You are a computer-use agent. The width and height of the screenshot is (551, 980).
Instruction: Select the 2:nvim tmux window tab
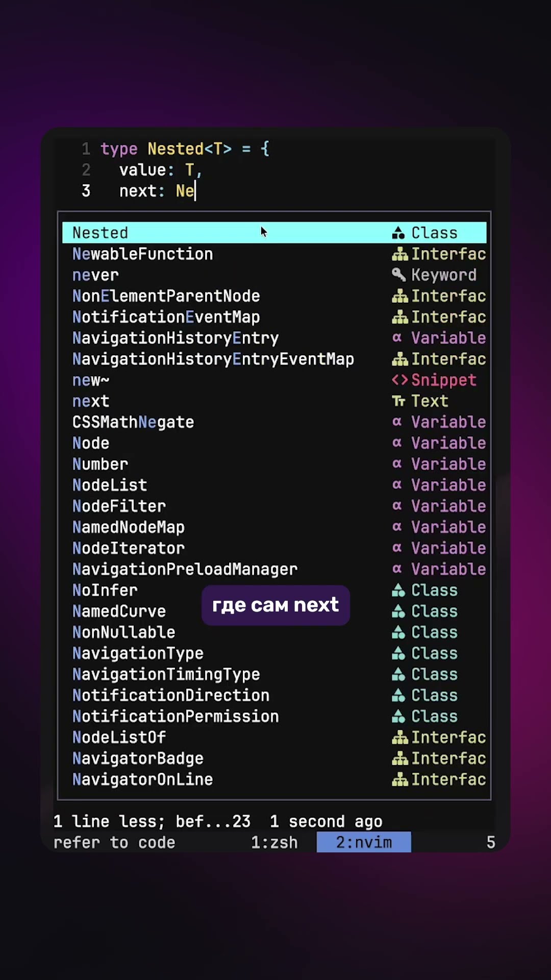click(363, 842)
